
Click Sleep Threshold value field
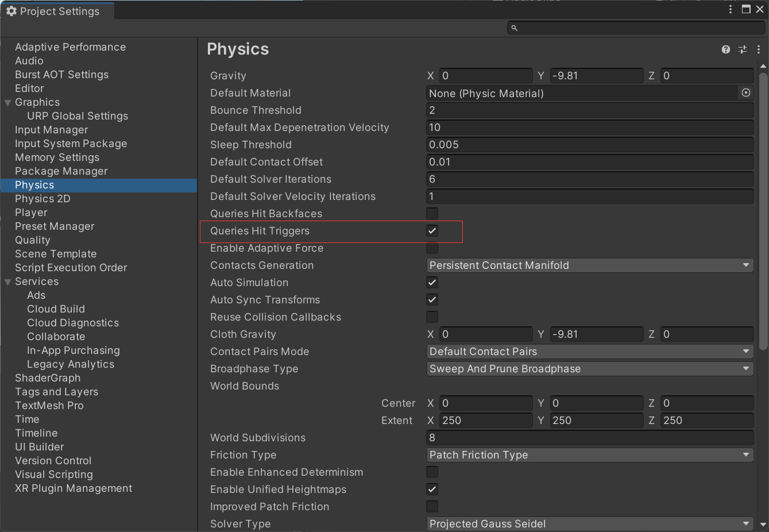[x=590, y=144]
